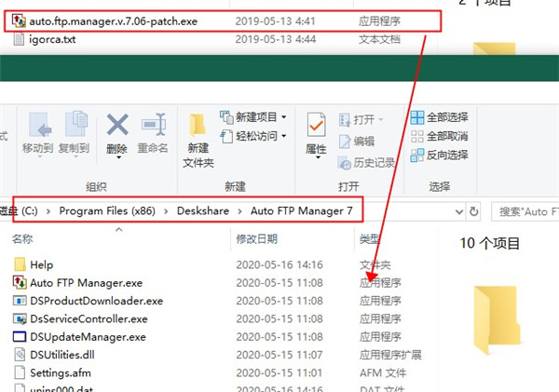This screenshot has width=559, height=392.
Task: Refresh the folder via address bar icon
Action: coord(474,211)
